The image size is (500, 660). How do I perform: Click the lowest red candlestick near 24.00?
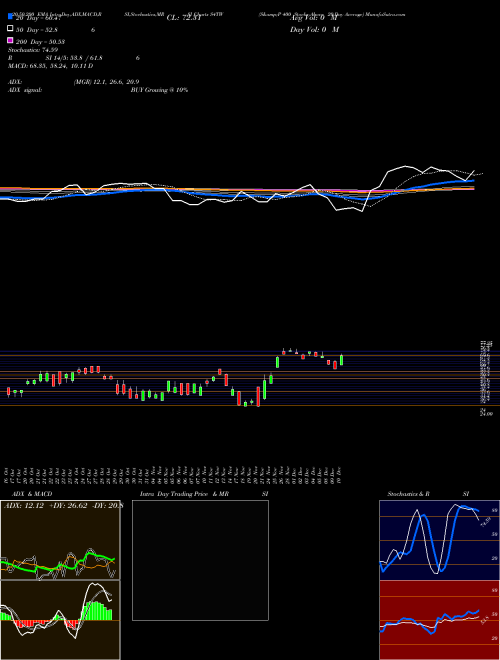(x=258, y=397)
